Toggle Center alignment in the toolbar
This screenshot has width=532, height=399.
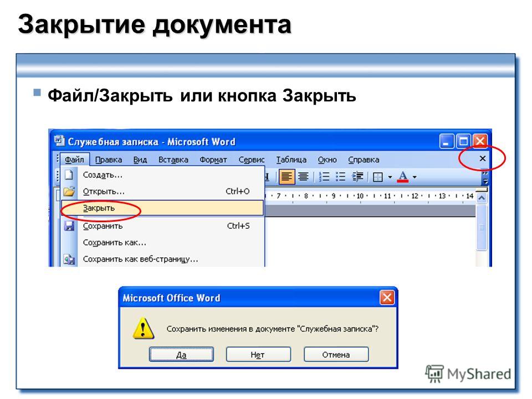pyautogui.click(x=303, y=177)
